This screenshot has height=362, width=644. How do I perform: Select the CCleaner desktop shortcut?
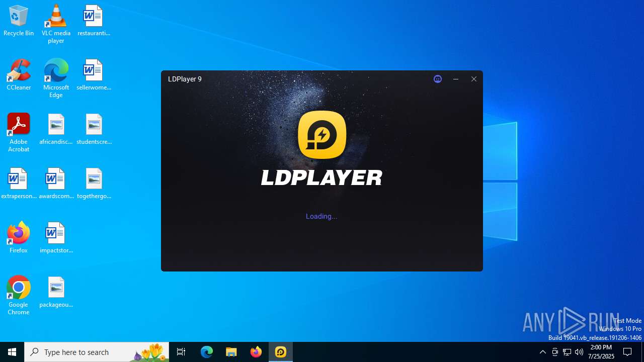coord(19,75)
